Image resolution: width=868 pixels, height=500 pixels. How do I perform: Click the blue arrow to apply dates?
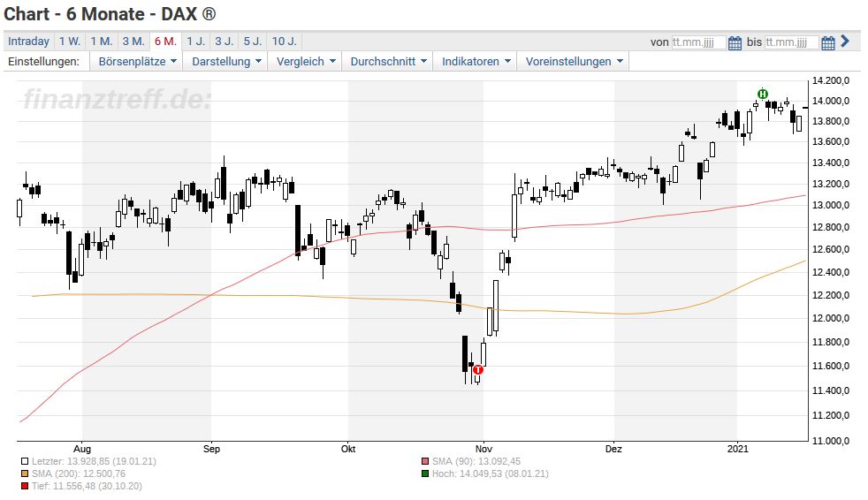[845, 41]
